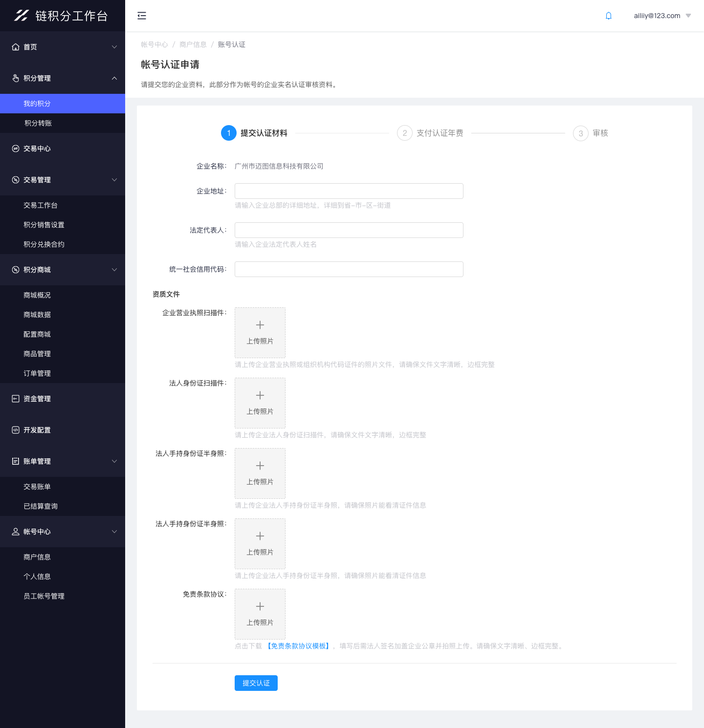Viewport: 704px width, 728px height.
Task: Collapse the sidebar using the top-left toggle icon
Action: pyautogui.click(x=142, y=16)
